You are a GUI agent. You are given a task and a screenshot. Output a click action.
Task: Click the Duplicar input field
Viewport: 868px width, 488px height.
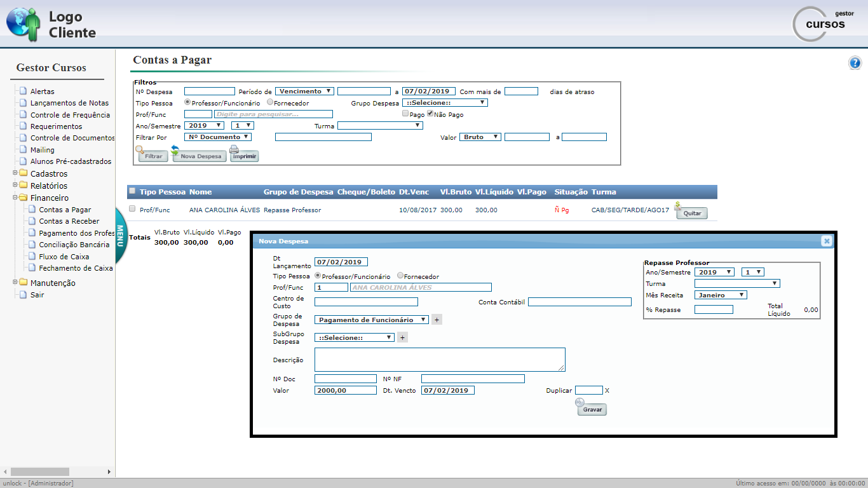pyautogui.click(x=589, y=390)
